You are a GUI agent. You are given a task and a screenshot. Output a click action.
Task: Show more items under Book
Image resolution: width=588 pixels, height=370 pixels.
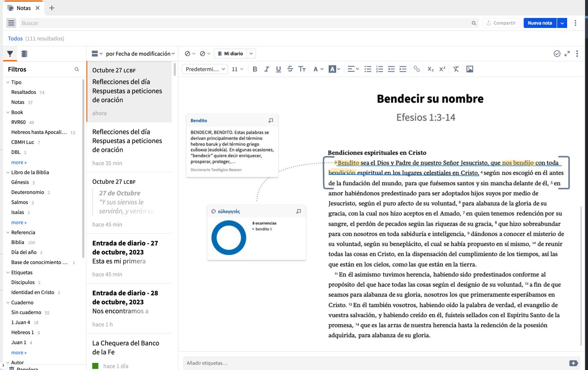19,162
